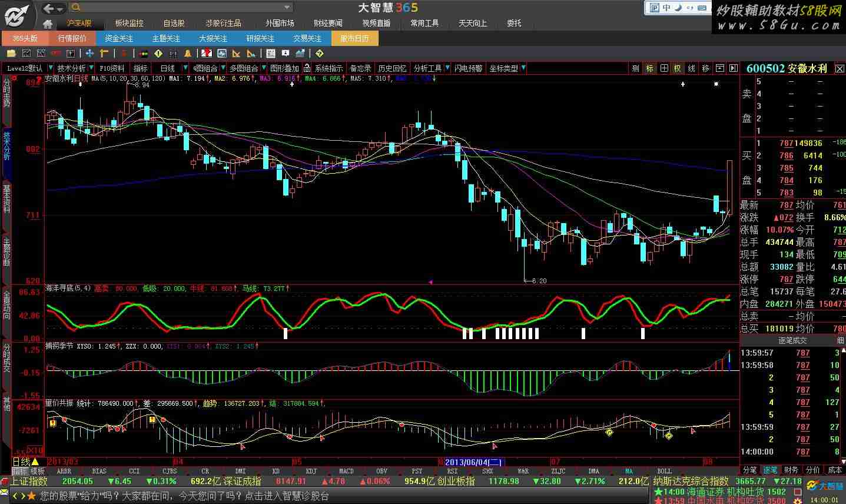Click the panel collapse arrow icon right of 移
This screenshot has width=846, height=504.
tap(734, 68)
